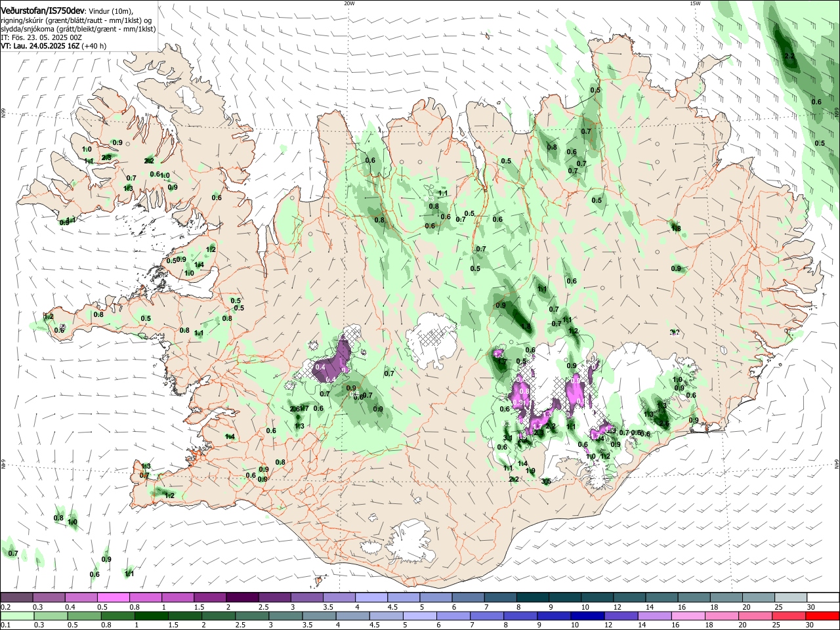Click the 'IT: Fös. 23. 05. 2025 00Z' line
The width and height of the screenshot is (840, 630).
coord(41,37)
